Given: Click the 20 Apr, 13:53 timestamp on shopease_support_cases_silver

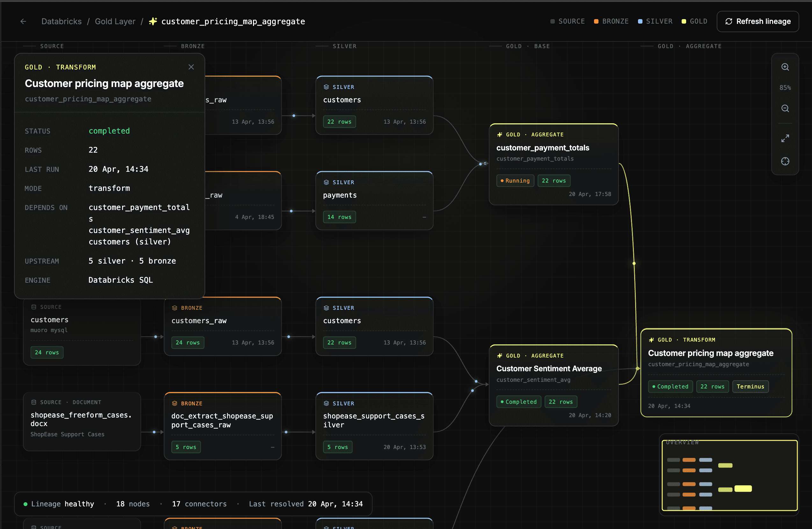Looking at the screenshot, I should [404, 447].
